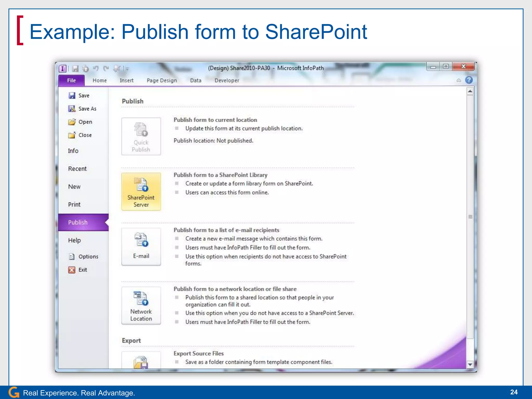Click the 'Publish form to a SharePoint Library' heading

coord(221,175)
